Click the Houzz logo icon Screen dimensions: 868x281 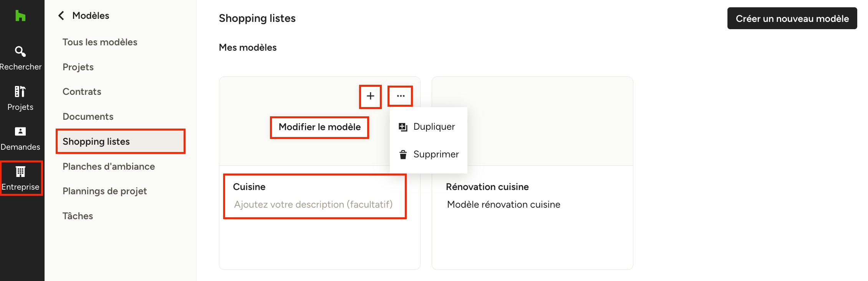coord(20,16)
